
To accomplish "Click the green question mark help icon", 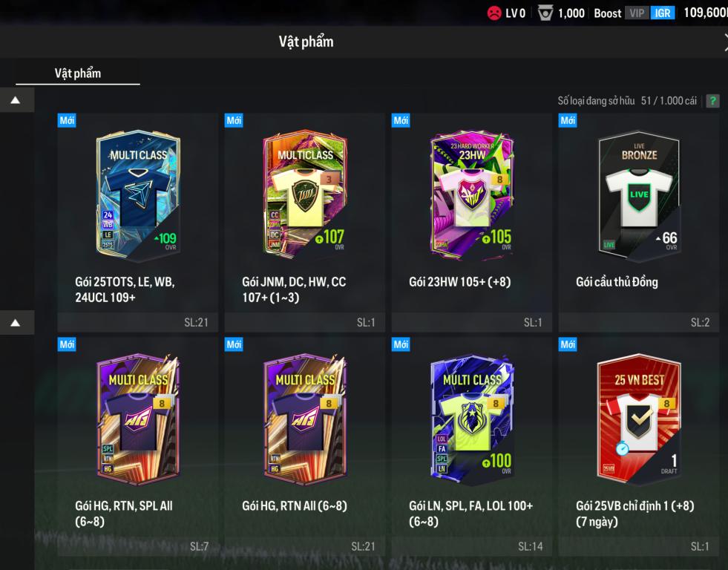I will [712, 101].
